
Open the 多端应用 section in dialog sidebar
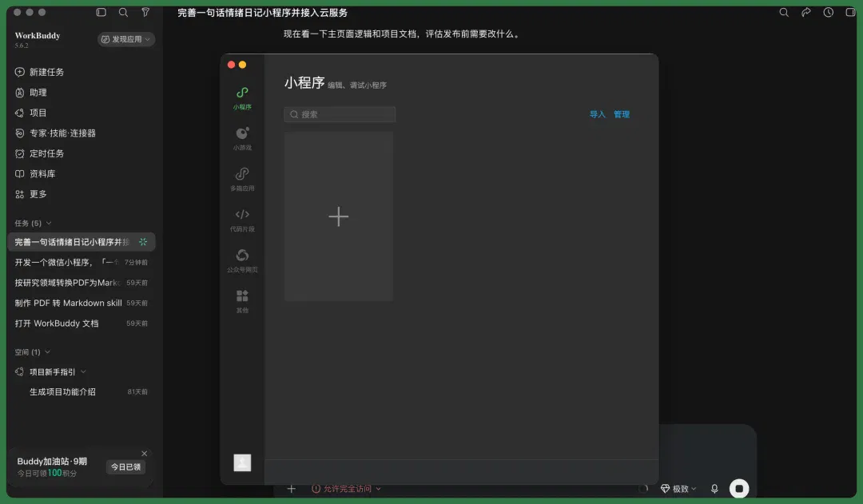(x=242, y=180)
